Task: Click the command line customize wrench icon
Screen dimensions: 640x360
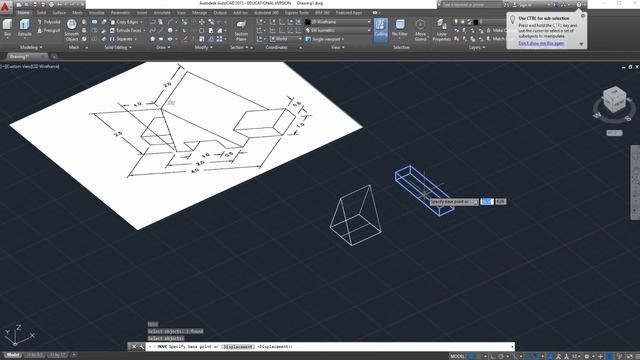Action: [141, 347]
